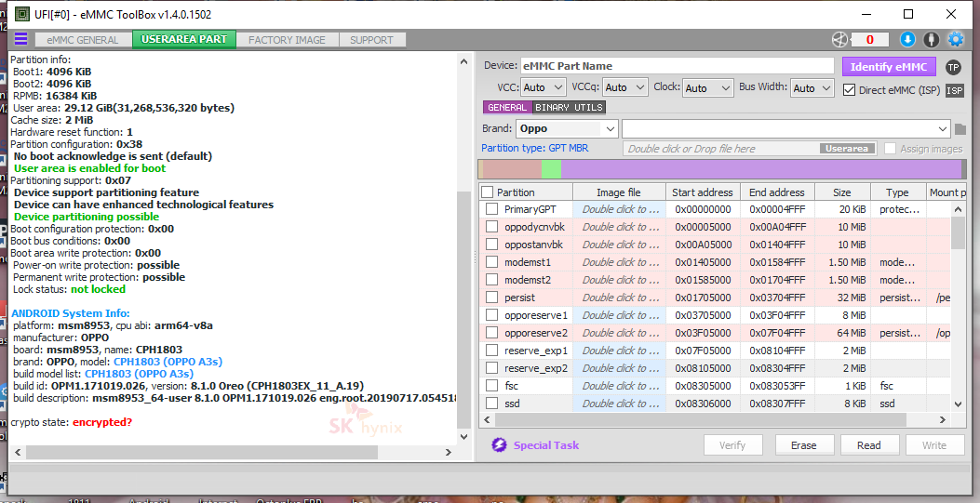Select the BINARY UTILS tab

(569, 107)
